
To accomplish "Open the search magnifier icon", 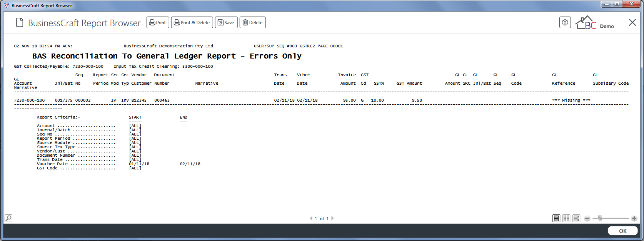I will coord(8,218).
